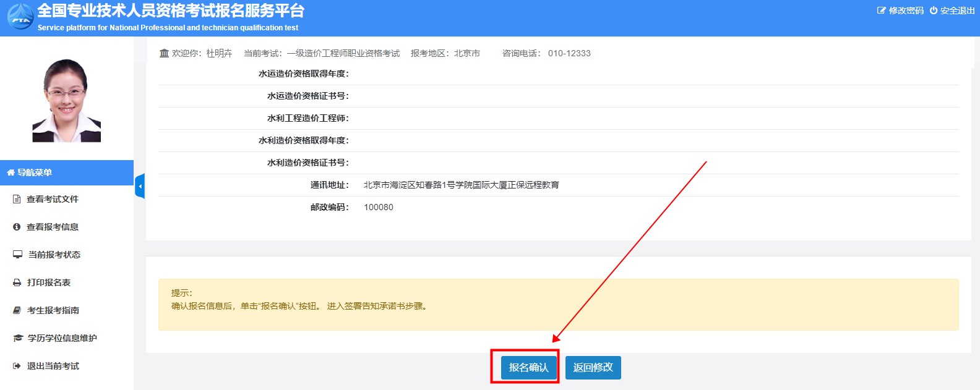The height and width of the screenshot is (390, 980).
Task: Click the graduation cap icon for 学历学位信息维护
Action: coord(18,338)
